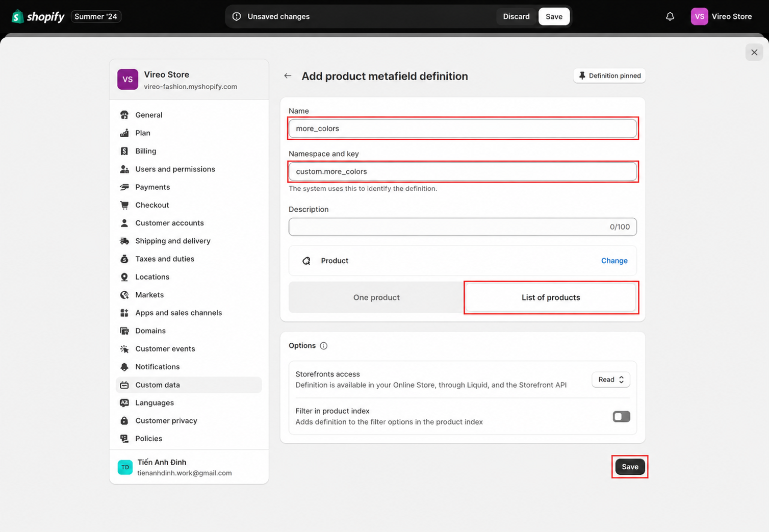The width and height of the screenshot is (769, 532).
Task: Open the notifications bell icon
Action: click(670, 16)
